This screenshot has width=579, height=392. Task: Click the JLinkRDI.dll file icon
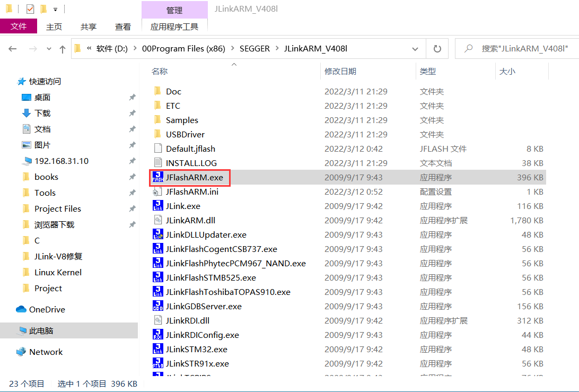[x=157, y=321]
